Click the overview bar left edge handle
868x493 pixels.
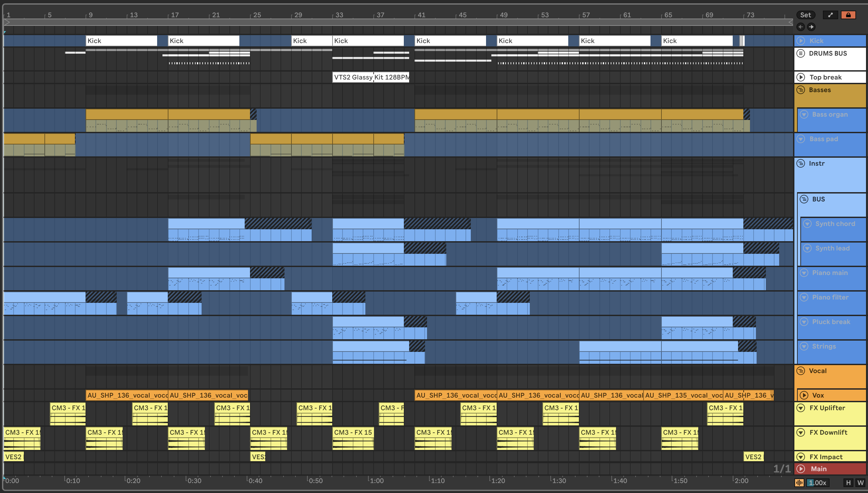tap(7, 22)
